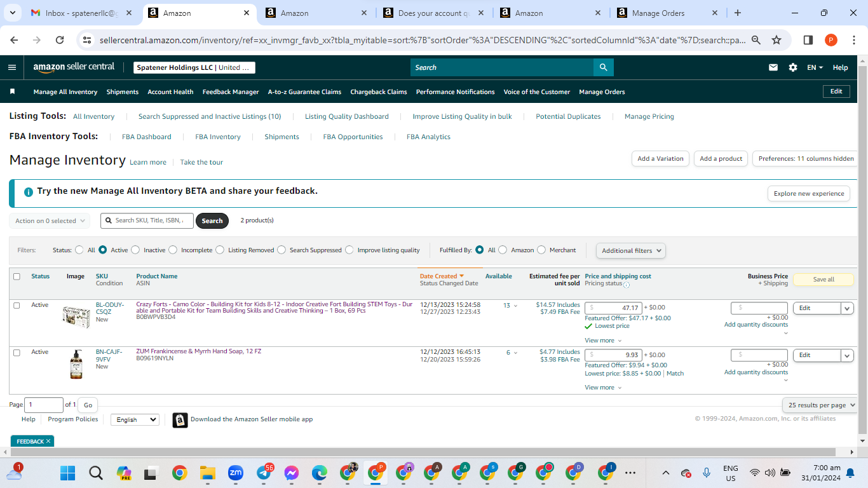Click the Amazon app icon in the footer
The image size is (868, 488).
coord(180,420)
